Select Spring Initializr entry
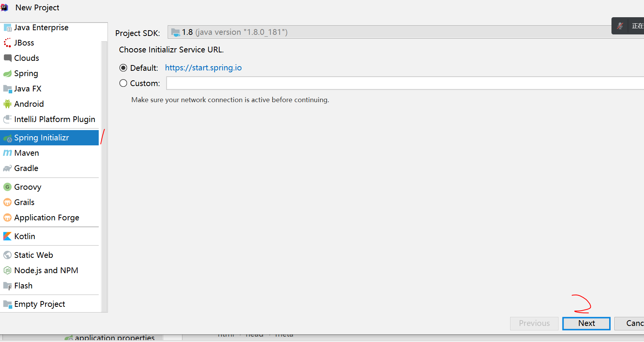This screenshot has width=644, height=342. point(49,138)
